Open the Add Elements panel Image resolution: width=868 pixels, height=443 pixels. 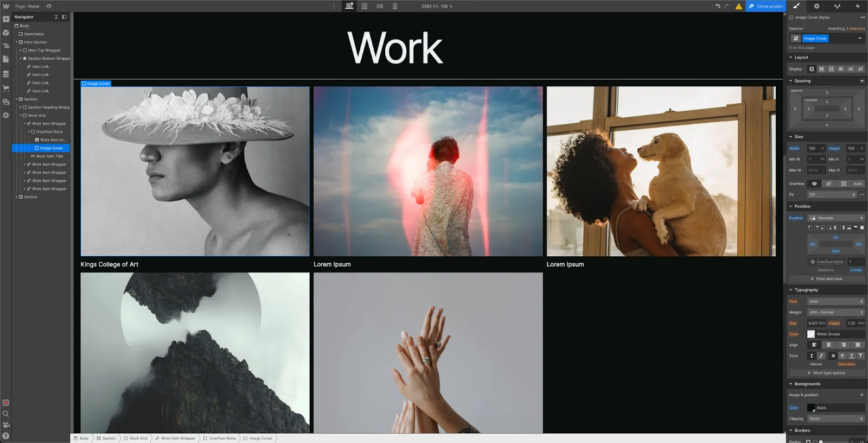6,19
